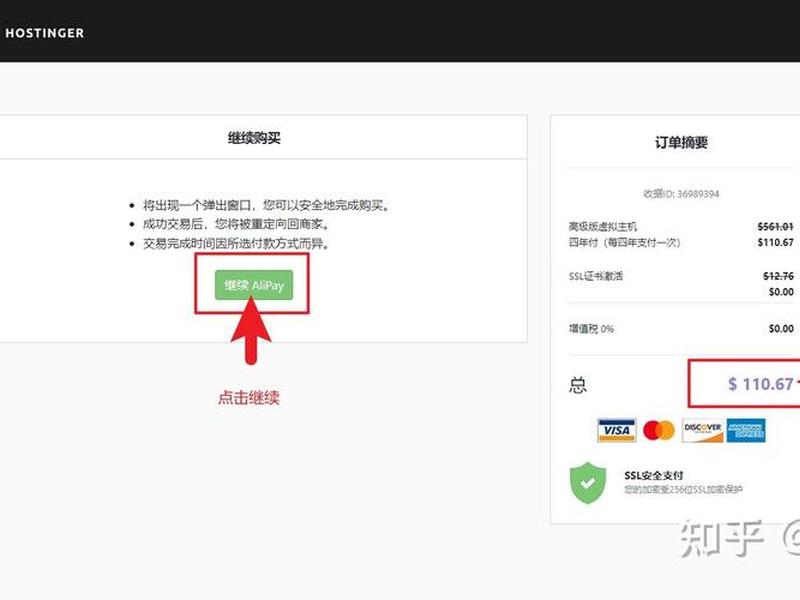Click the 256位SSL加密保护 description text
Screen dimensions: 800x600
683,489
